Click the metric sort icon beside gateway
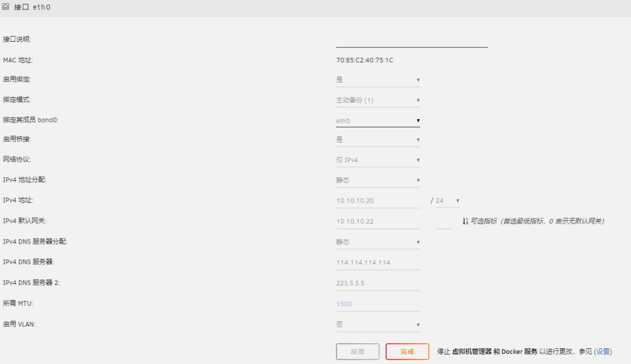 point(465,221)
